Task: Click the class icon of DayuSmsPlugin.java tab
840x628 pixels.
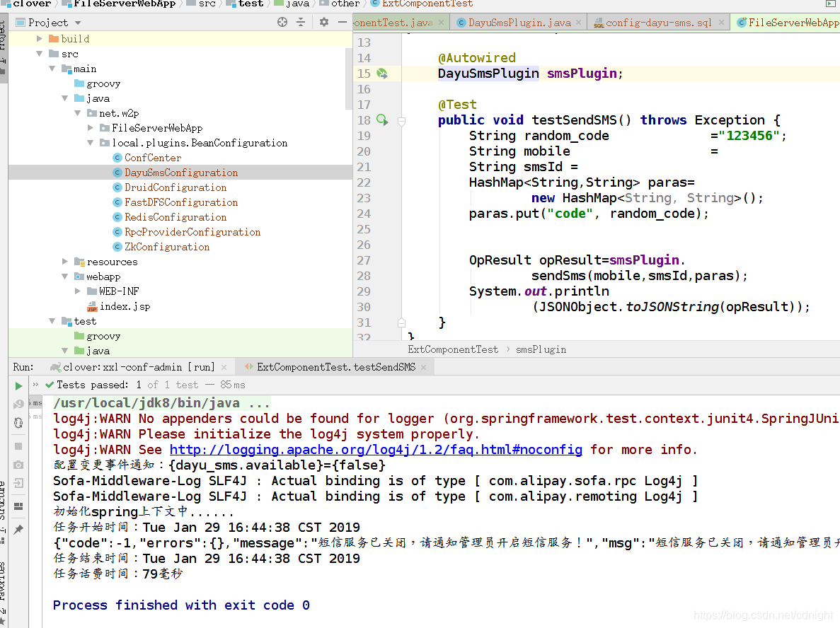Action: [461, 23]
